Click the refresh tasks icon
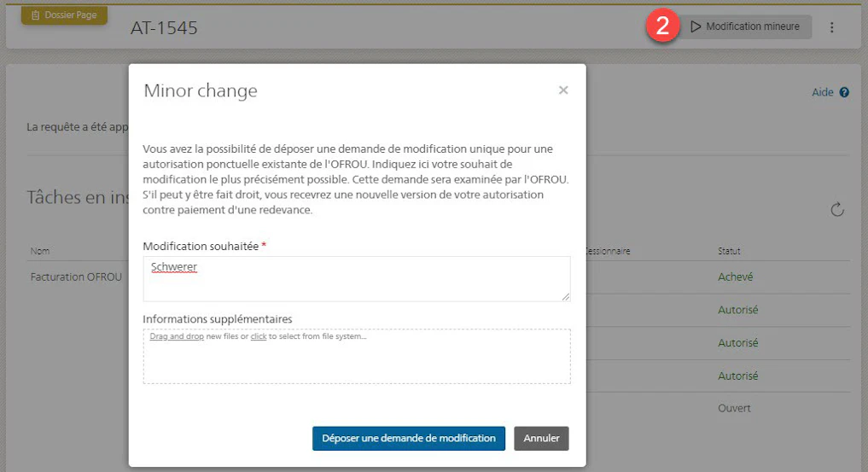 [837, 209]
